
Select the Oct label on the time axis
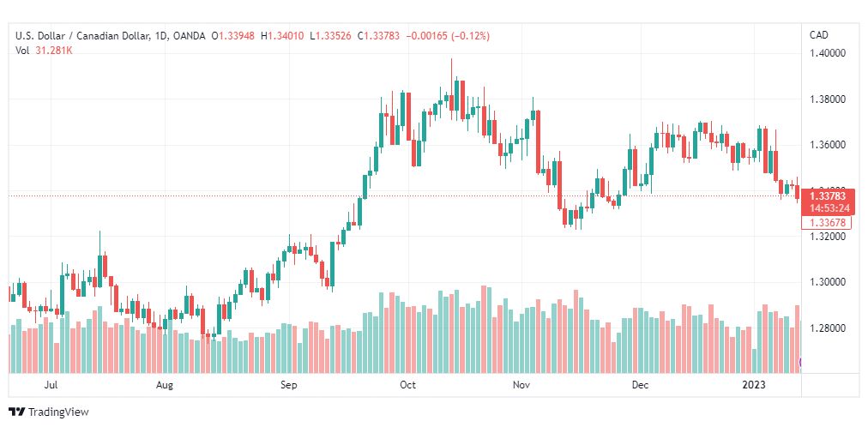(x=408, y=386)
